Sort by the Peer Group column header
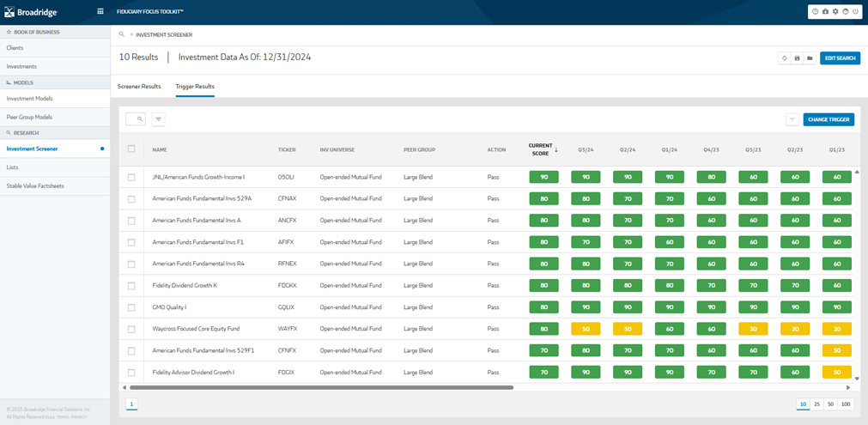Viewport: 868px width, 425px height. 420,149
